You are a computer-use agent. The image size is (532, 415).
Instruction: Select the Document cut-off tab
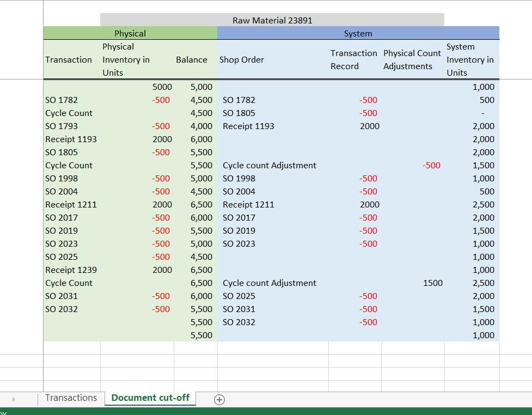[150, 398]
